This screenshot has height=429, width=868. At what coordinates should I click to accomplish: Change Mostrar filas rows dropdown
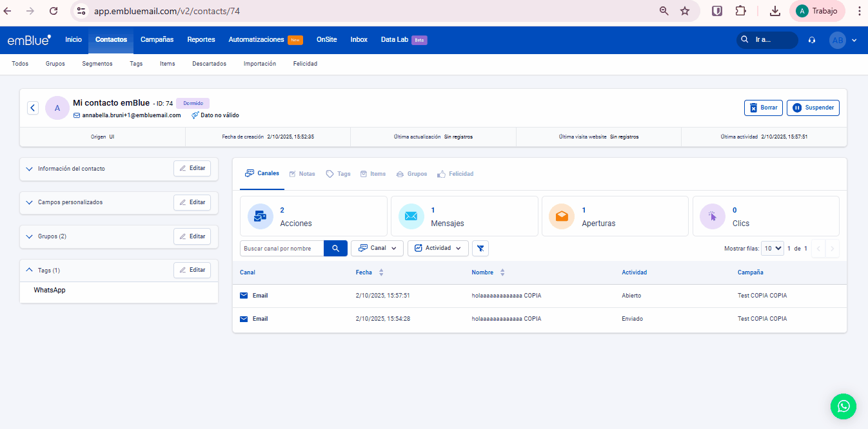(x=772, y=248)
